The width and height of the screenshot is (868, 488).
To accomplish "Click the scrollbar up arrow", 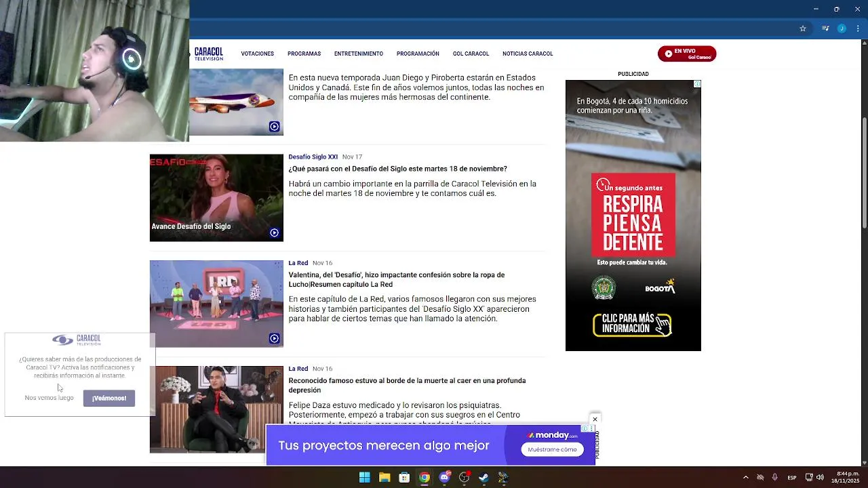I will click(864, 43).
